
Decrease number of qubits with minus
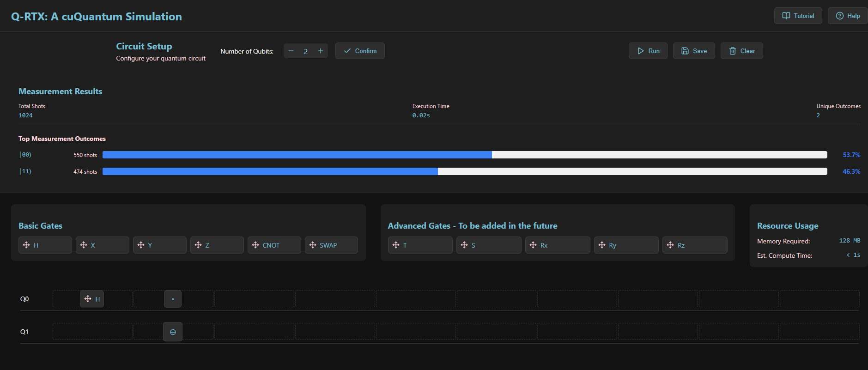click(291, 51)
